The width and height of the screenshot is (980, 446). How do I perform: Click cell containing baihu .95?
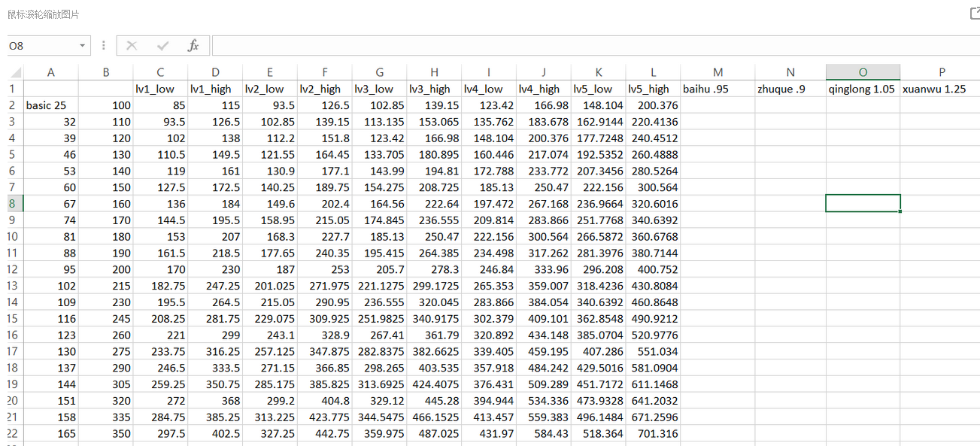[718, 89]
